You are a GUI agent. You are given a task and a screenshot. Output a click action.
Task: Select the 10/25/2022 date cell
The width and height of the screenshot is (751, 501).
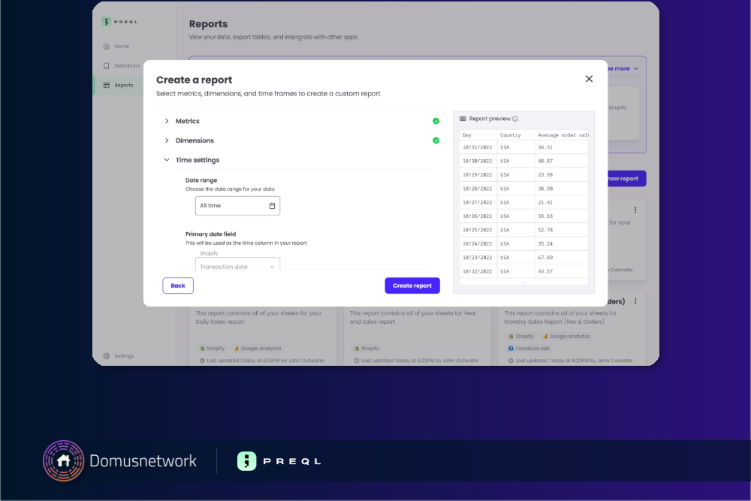(477, 230)
